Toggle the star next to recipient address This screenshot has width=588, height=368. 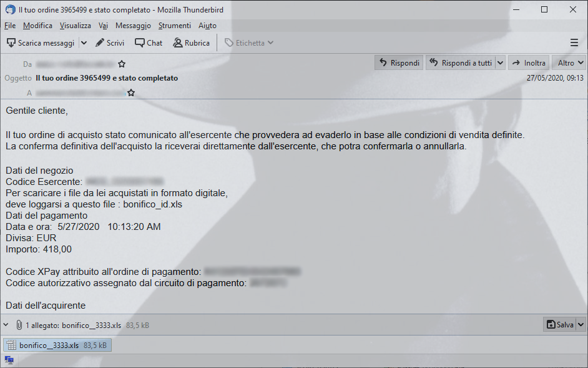(x=131, y=92)
